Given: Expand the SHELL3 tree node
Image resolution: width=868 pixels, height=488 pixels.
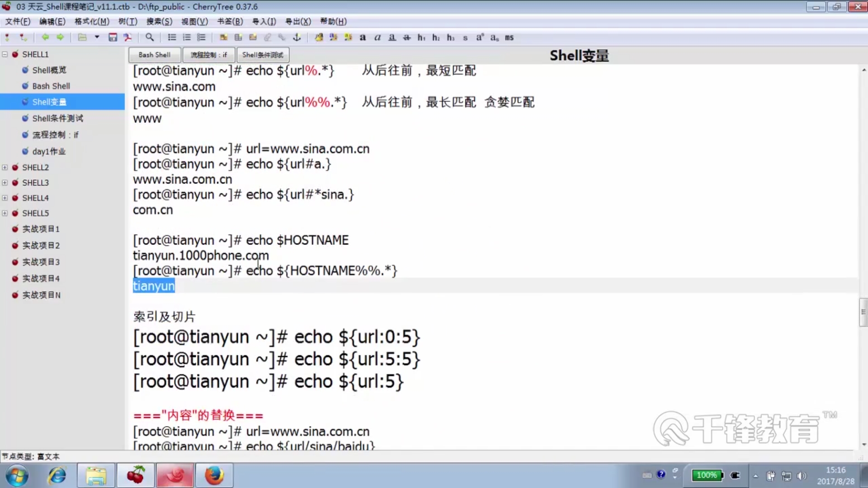Looking at the screenshot, I should click(5, 183).
